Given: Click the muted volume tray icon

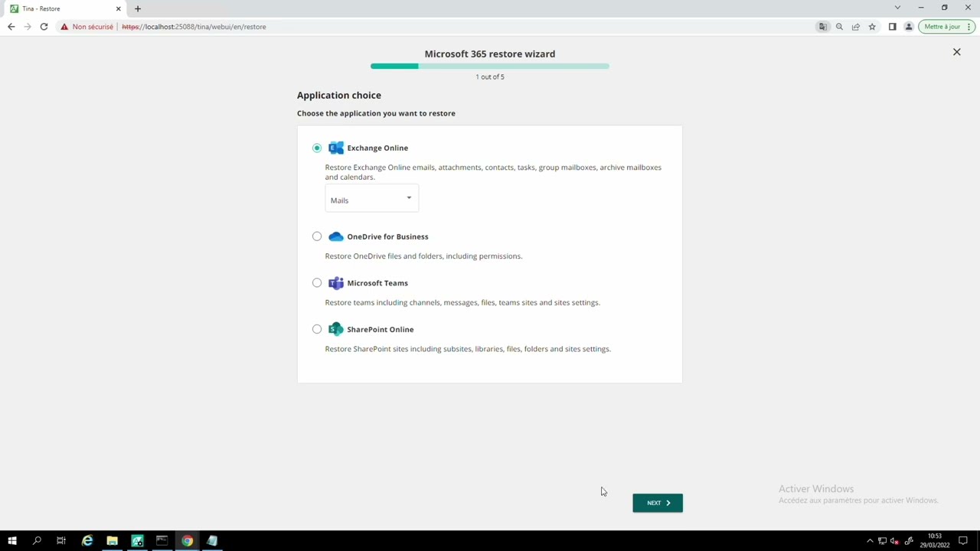Looking at the screenshot, I should 894,541.
